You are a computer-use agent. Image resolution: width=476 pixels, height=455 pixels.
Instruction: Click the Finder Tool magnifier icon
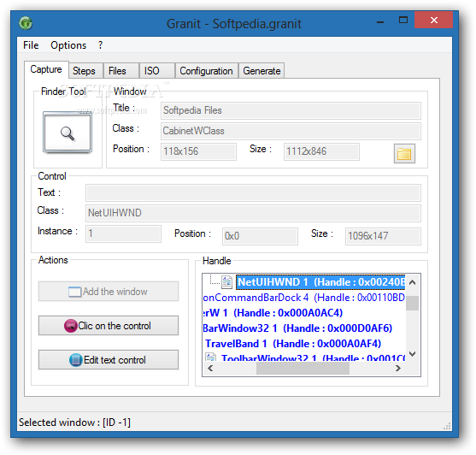coord(68,133)
